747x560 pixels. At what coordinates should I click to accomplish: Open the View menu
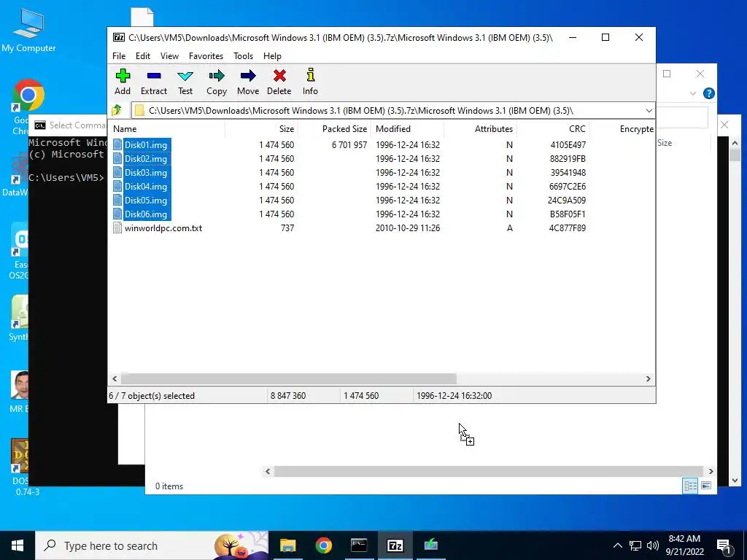[169, 56]
